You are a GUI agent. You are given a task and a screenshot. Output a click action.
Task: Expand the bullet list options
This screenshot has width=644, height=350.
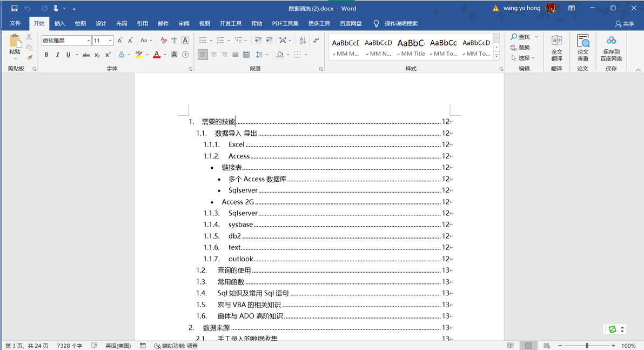click(x=211, y=41)
